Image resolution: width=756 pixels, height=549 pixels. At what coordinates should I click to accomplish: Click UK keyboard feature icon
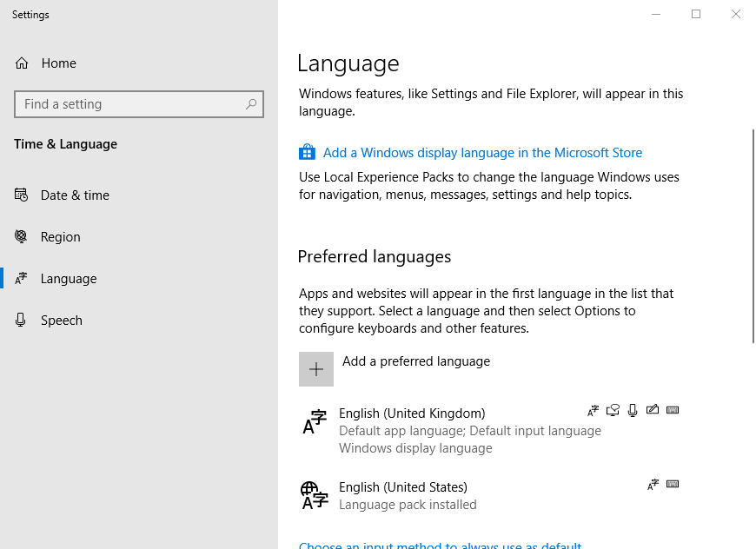pos(673,410)
